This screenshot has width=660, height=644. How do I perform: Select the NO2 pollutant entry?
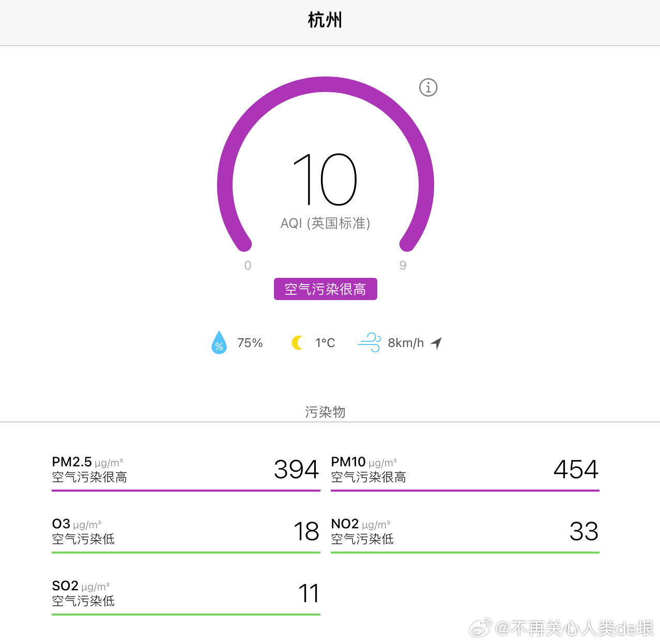click(465, 532)
